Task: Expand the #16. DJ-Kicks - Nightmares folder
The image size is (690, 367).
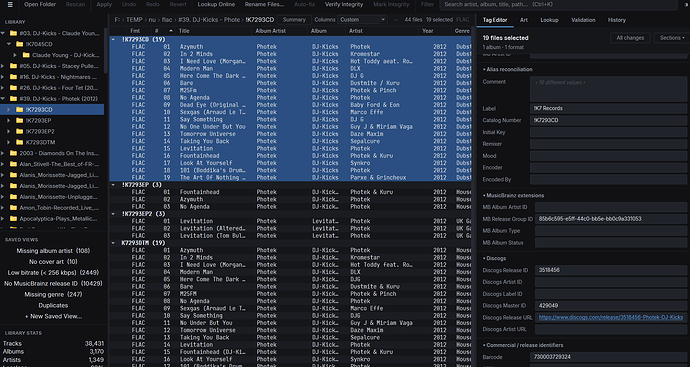Action: click(3, 77)
